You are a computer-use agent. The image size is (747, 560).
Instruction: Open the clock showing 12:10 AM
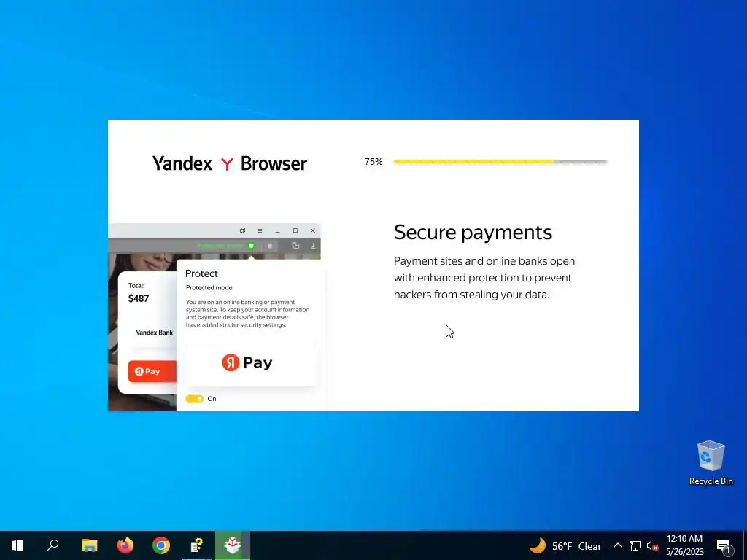pyautogui.click(x=684, y=545)
